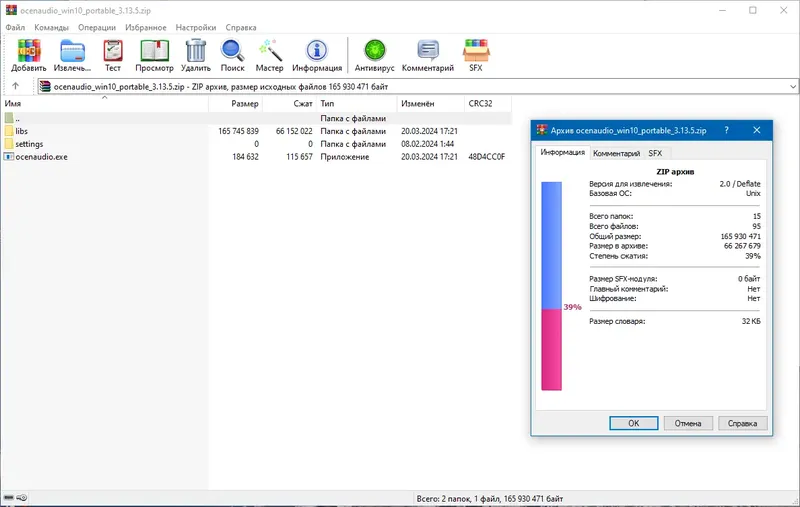Click the WinRAR title bar app icon
Screen dimensions: 800x507
point(11,10)
